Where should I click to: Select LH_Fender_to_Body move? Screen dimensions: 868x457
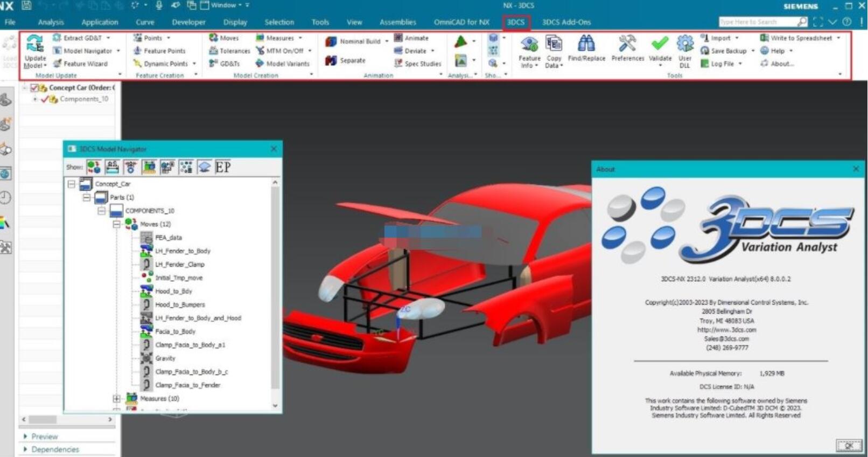point(183,251)
